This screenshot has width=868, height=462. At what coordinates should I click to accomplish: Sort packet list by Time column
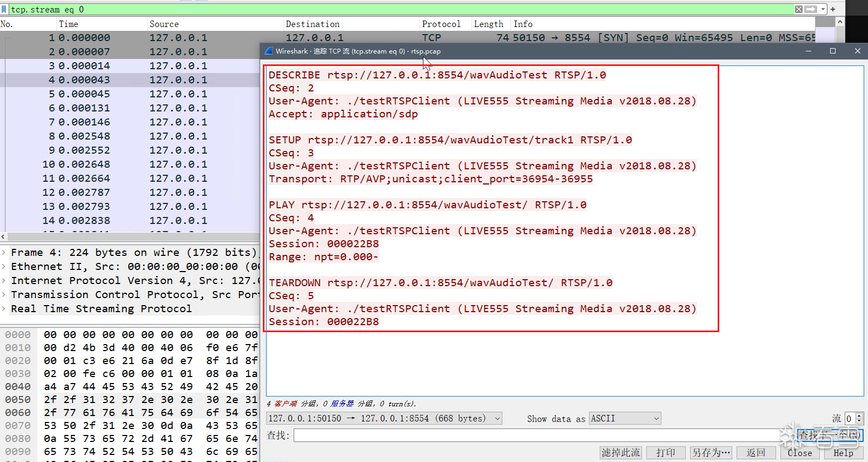102,24
